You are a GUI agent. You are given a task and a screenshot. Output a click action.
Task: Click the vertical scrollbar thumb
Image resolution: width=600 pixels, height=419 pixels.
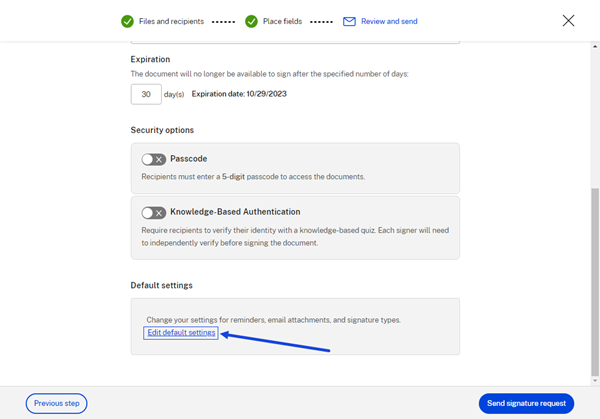pos(595,282)
